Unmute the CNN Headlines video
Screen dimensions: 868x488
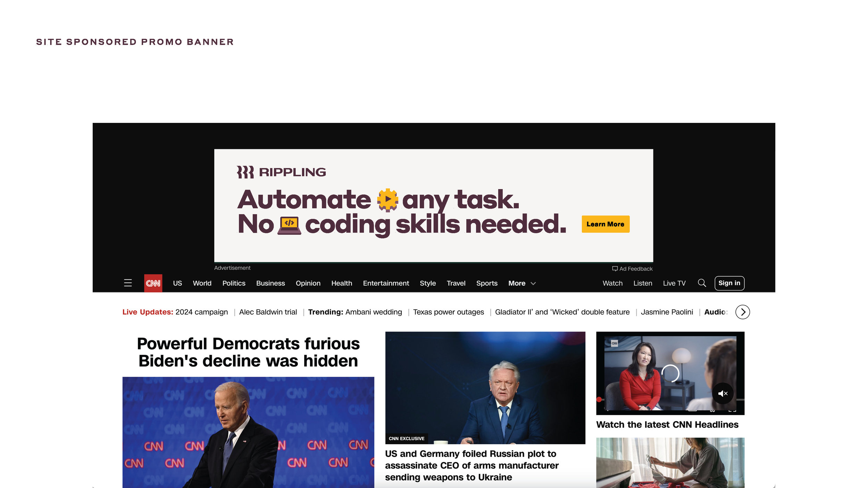click(723, 393)
